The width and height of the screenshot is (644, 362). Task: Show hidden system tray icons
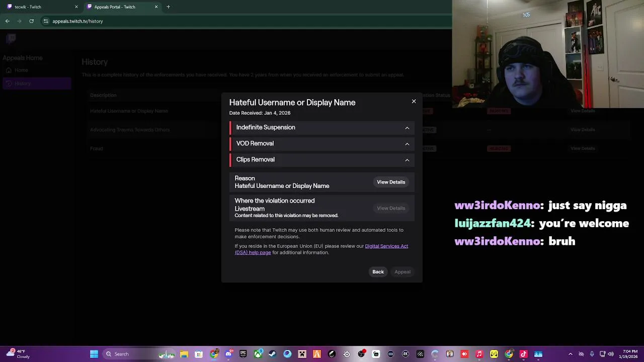(570, 354)
